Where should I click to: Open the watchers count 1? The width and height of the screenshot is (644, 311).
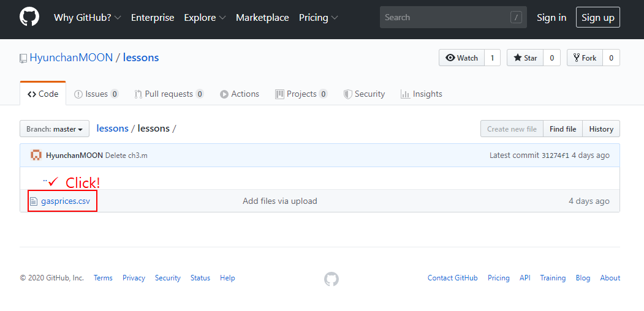(492, 58)
